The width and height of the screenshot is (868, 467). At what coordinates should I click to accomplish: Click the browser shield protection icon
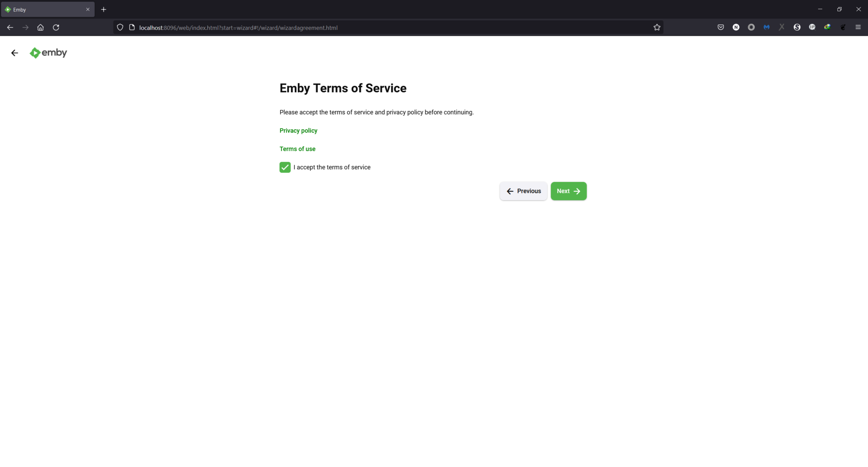pyautogui.click(x=120, y=27)
